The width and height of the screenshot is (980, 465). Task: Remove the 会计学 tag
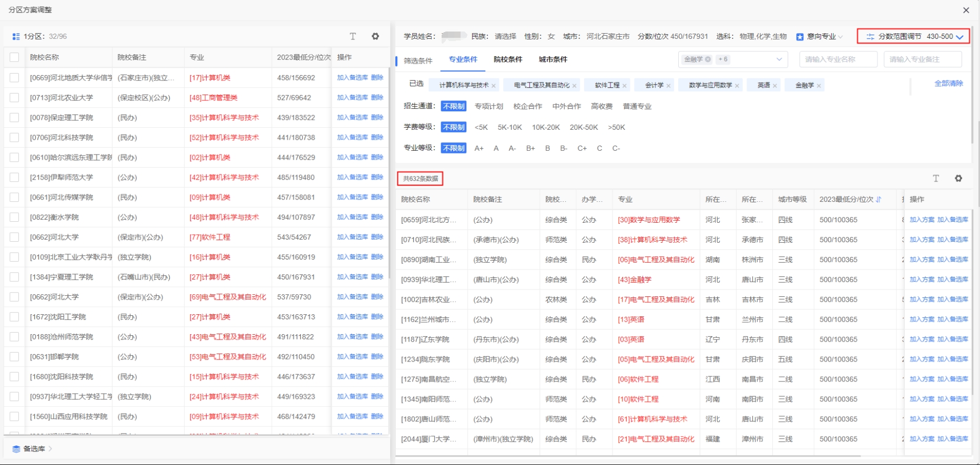click(668, 86)
